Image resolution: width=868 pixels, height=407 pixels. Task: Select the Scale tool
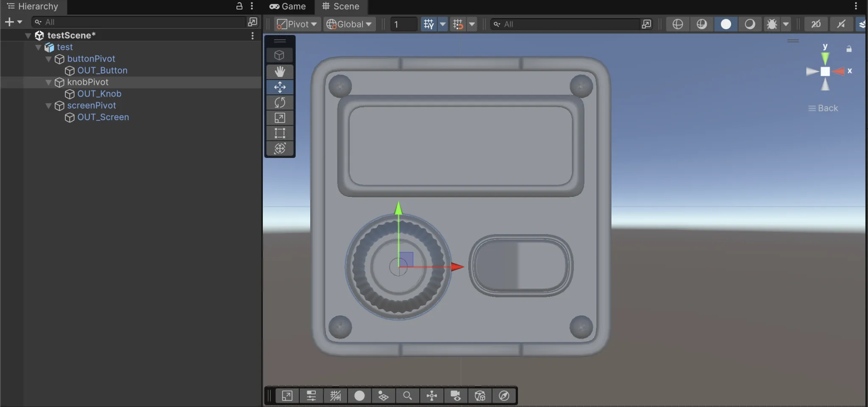click(x=280, y=118)
